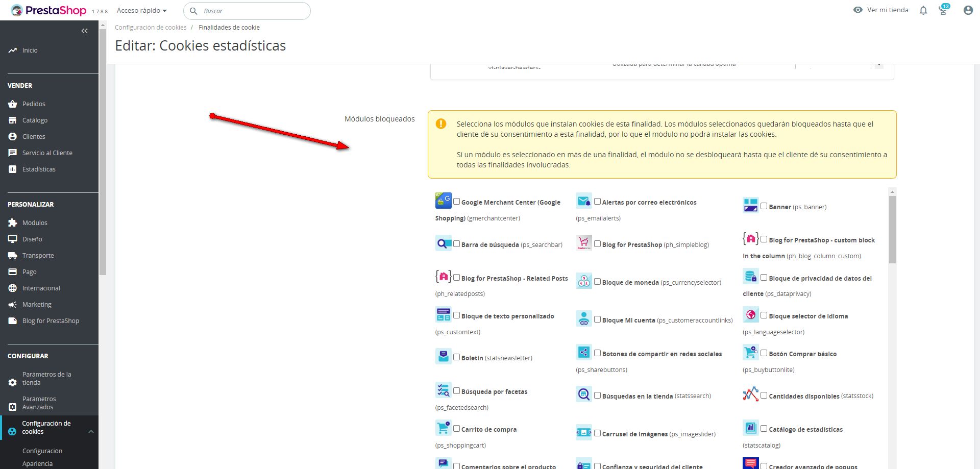Click the Bloque de moneda module icon

[x=584, y=281]
